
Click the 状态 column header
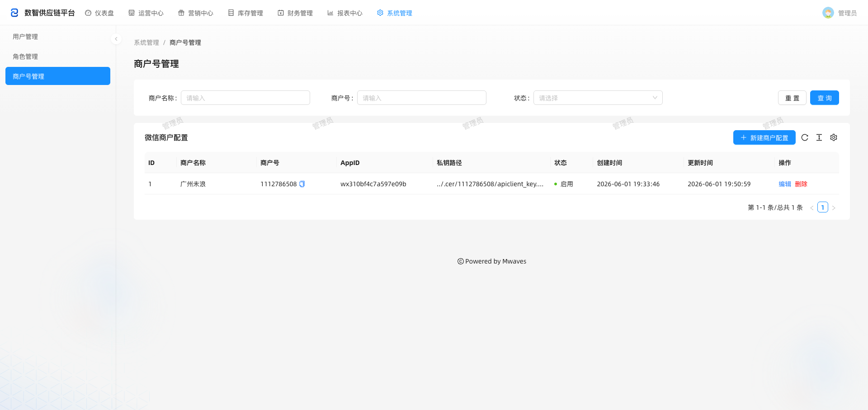[572, 163]
